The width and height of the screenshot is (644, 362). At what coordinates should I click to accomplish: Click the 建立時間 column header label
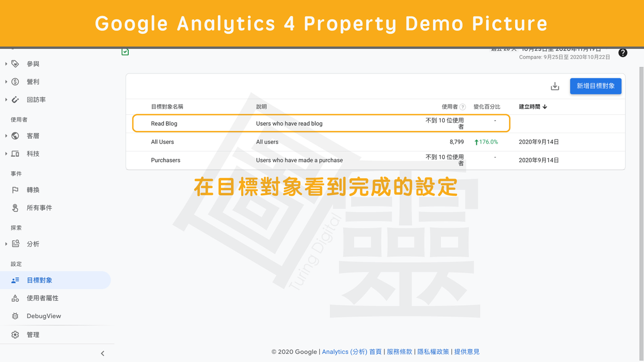tap(530, 107)
